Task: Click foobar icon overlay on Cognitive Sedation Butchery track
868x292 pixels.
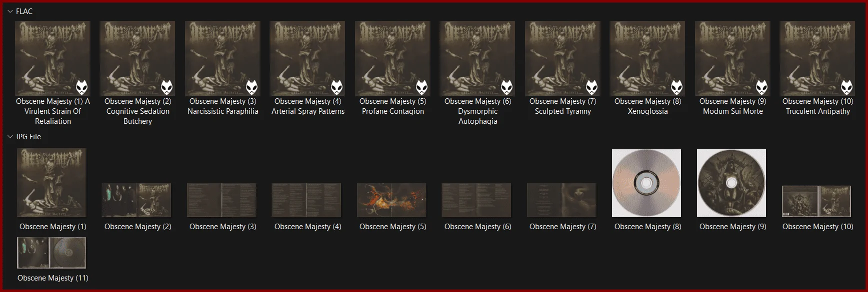Action: point(167,87)
